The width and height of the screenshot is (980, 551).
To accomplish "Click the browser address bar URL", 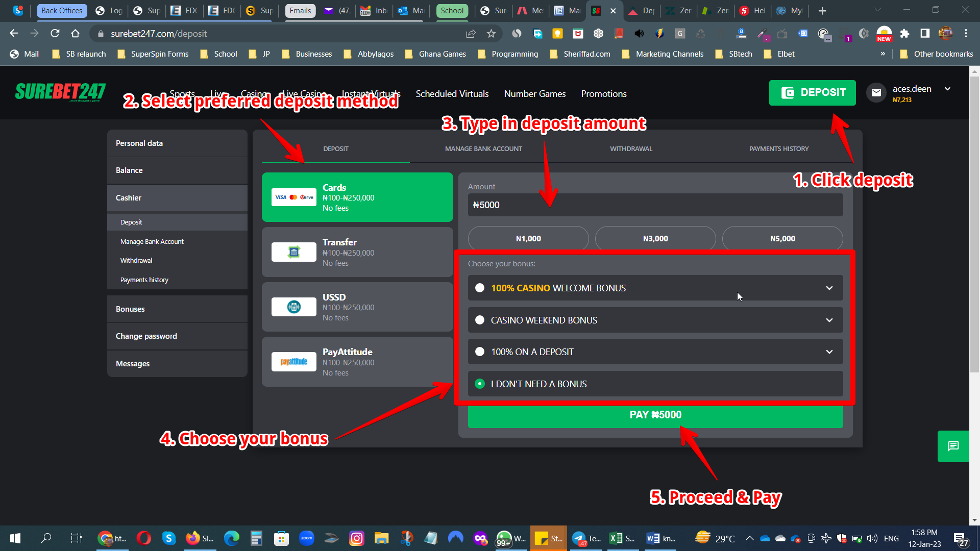I will [x=159, y=33].
